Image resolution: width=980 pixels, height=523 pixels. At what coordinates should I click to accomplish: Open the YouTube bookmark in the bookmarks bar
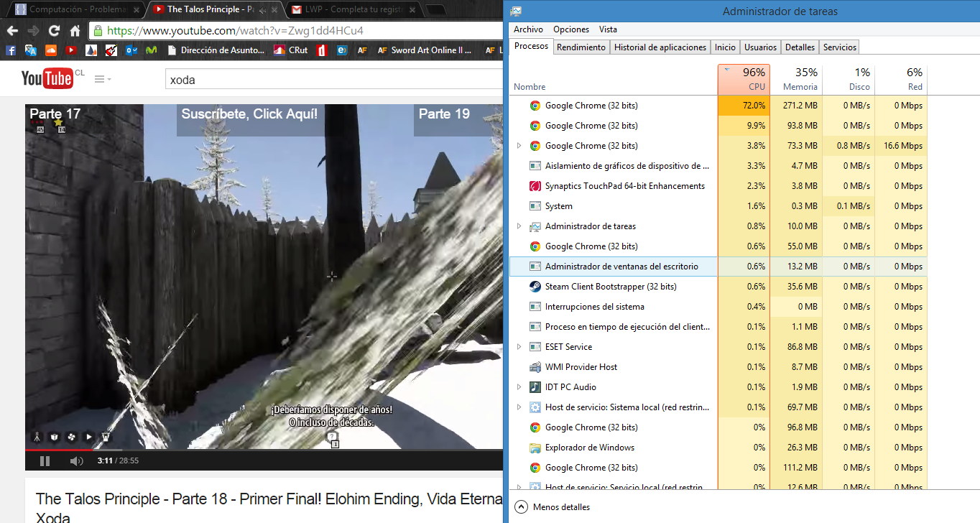tap(70, 50)
